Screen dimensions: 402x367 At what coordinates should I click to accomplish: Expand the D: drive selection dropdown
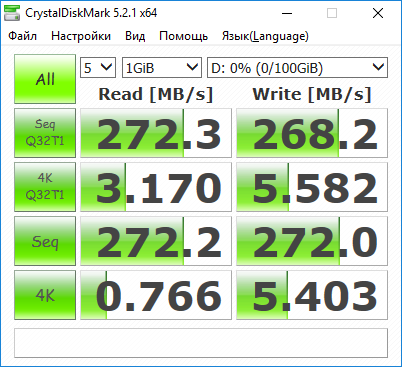pyautogui.click(x=297, y=68)
